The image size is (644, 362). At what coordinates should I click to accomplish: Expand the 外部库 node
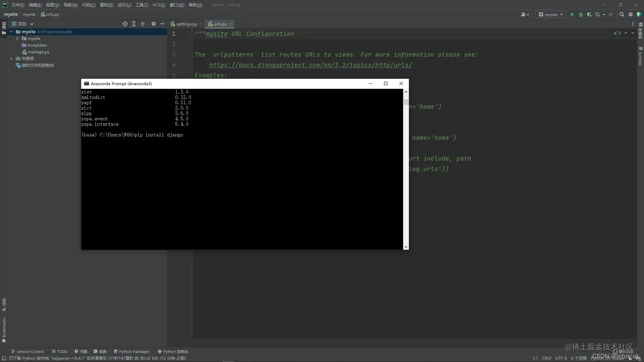pos(11,58)
